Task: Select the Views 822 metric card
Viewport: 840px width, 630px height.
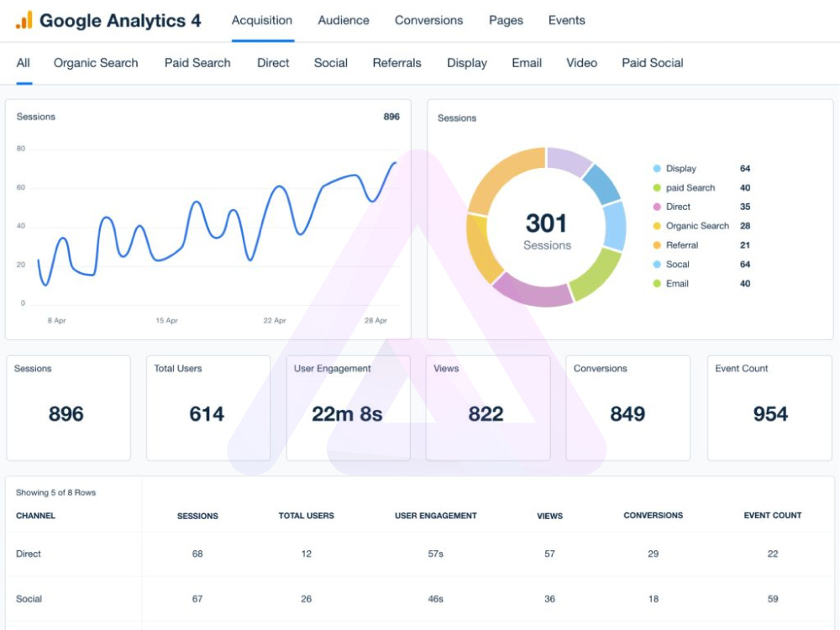Action: [x=488, y=408]
